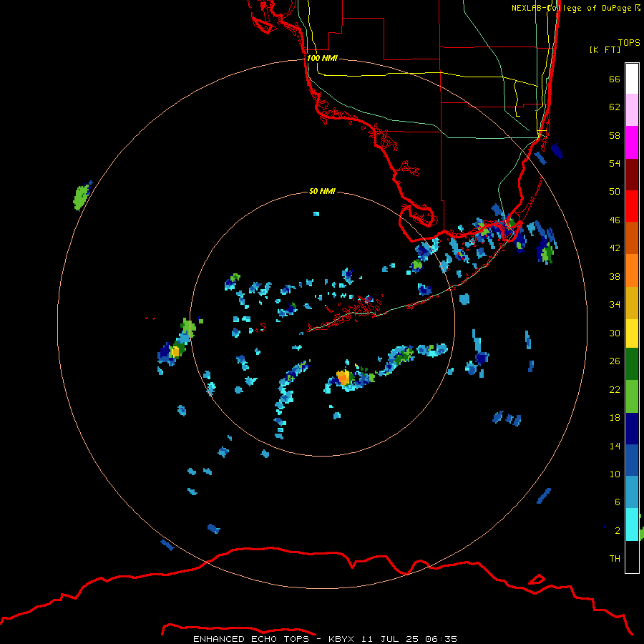Image resolution: width=644 pixels, height=644 pixels.
Task: Click the yellow-core echo near the west 50 NMI ring
Action: pyautogui.click(x=175, y=351)
